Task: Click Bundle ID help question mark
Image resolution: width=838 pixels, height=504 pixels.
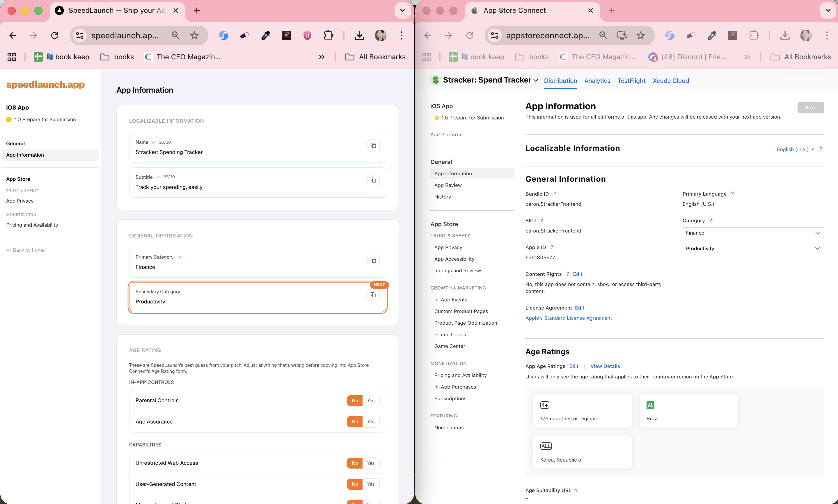Action: [x=555, y=194]
